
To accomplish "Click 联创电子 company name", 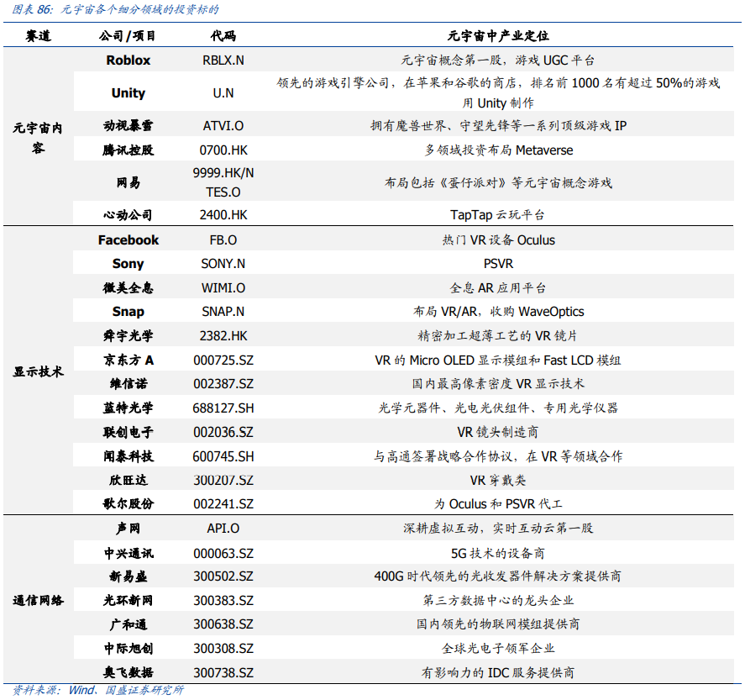I will pyautogui.click(x=128, y=432).
